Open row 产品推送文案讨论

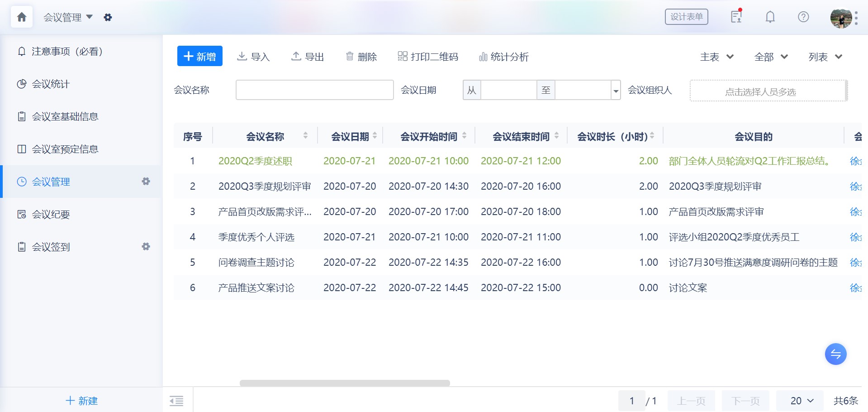click(256, 288)
